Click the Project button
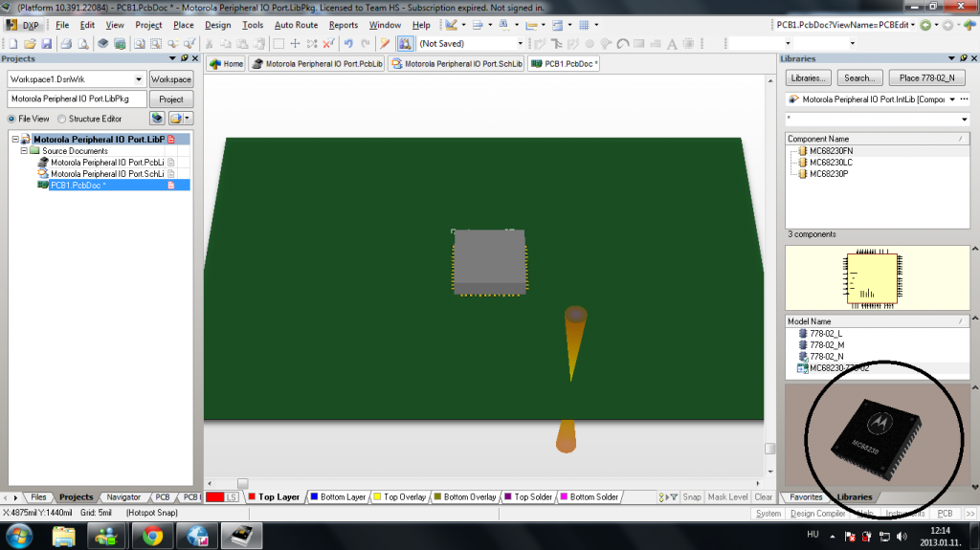 (171, 99)
